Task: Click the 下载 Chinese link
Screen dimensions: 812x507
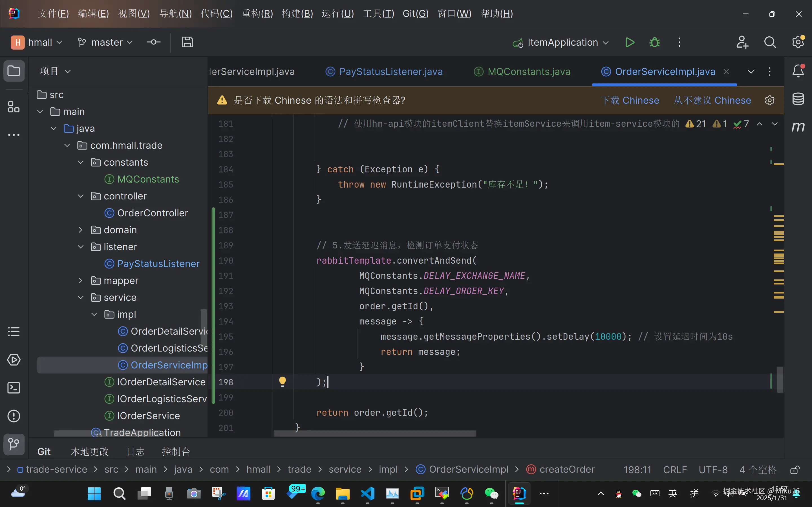Action: coord(630,100)
